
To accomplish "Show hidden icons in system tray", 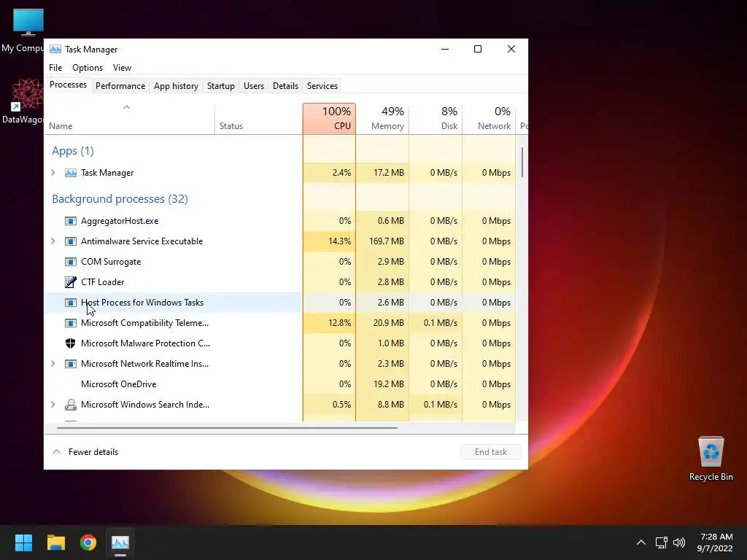I will click(x=641, y=542).
